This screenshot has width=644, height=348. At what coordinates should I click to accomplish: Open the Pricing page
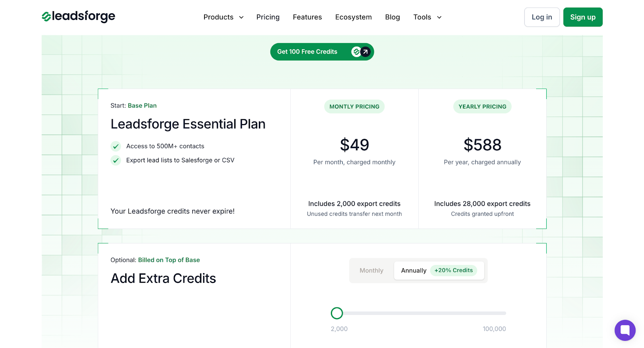coord(268,17)
